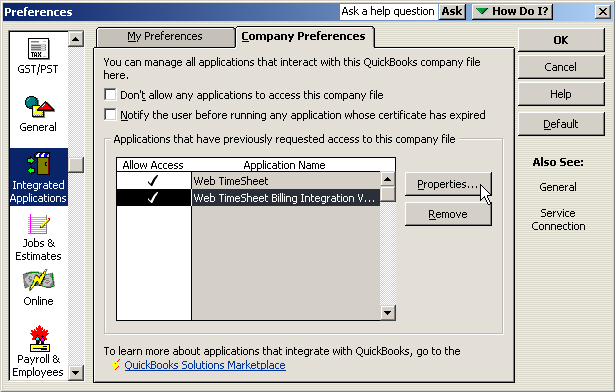Image resolution: width=615 pixels, height=392 pixels.
Task: Click category sidebar scroll down arrow
Action: click(75, 372)
